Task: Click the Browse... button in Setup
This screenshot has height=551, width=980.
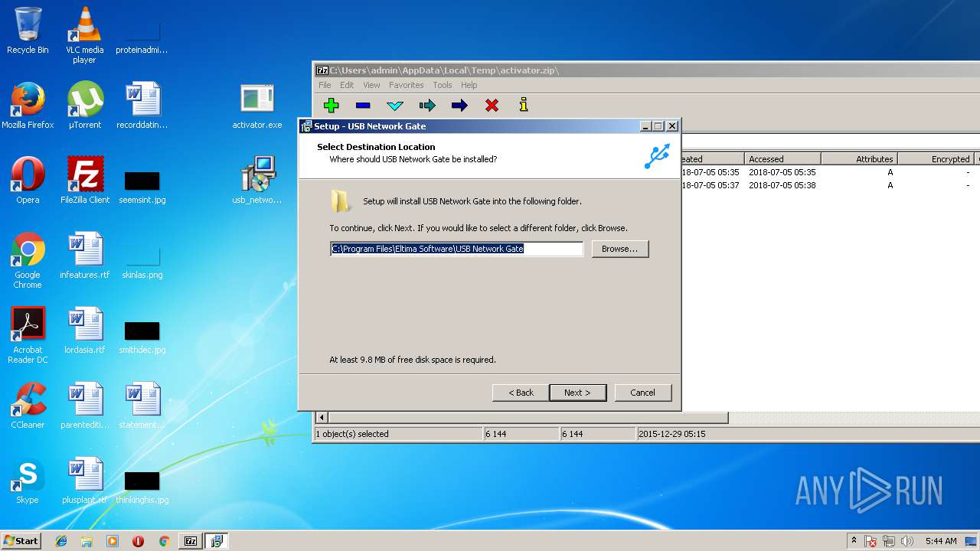Action: pos(619,249)
